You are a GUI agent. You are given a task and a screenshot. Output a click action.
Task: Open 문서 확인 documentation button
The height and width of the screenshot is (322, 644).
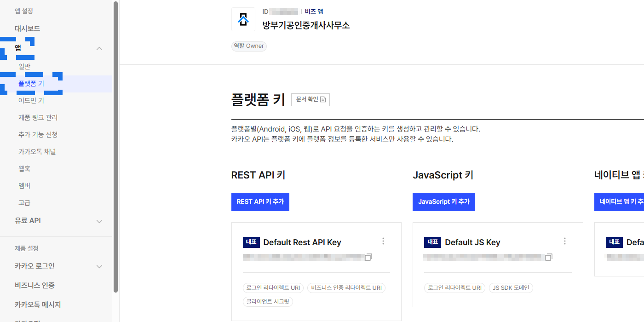tap(310, 99)
